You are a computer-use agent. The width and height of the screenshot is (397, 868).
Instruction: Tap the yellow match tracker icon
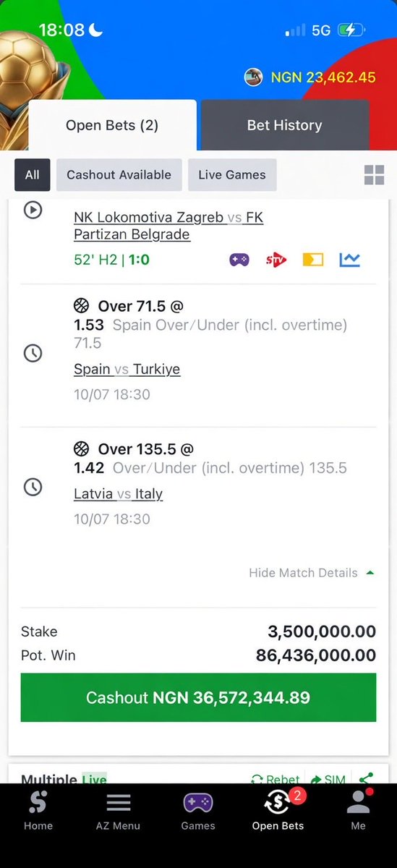click(x=312, y=259)
